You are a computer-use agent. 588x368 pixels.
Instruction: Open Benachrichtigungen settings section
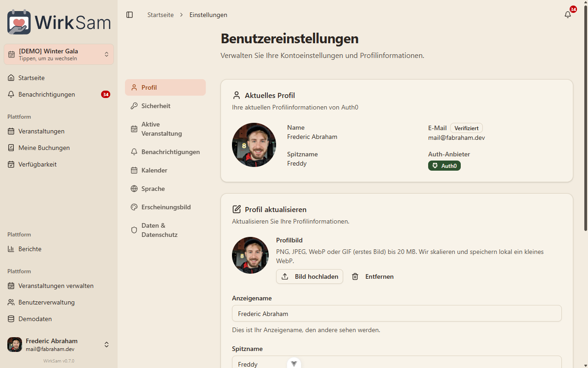click(x=165, y=152)
